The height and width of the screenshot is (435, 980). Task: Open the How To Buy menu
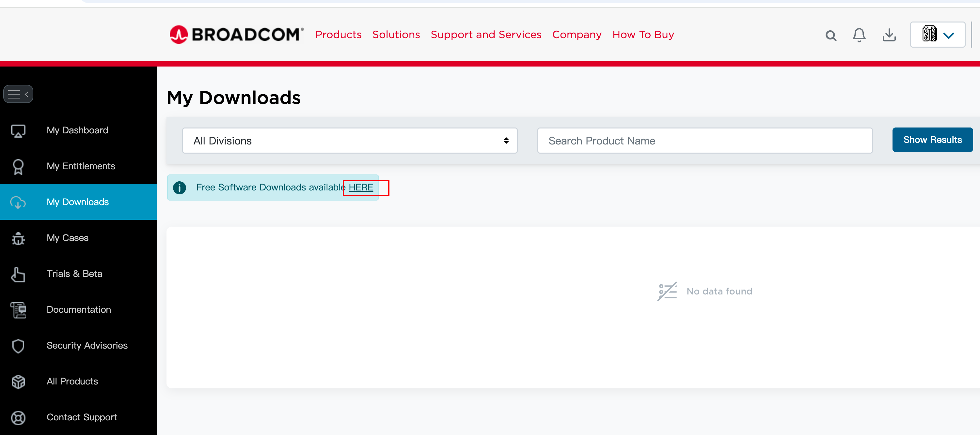point(643,35)
